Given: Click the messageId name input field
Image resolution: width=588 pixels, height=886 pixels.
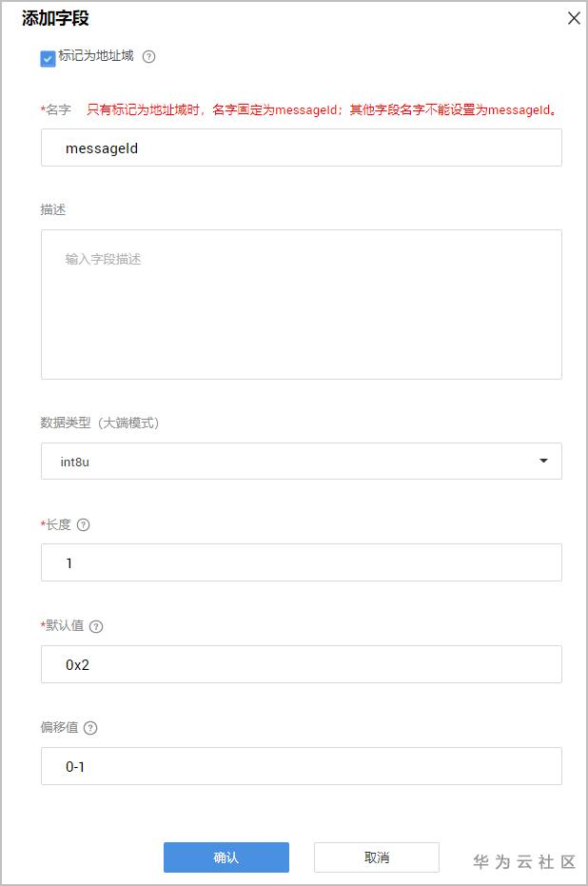Looking at the screenshot, I should pyautogui.click(x=301, y=148).
